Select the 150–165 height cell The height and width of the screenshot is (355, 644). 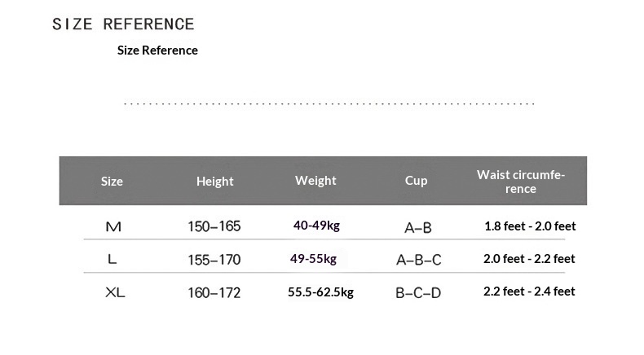point(214,226)
